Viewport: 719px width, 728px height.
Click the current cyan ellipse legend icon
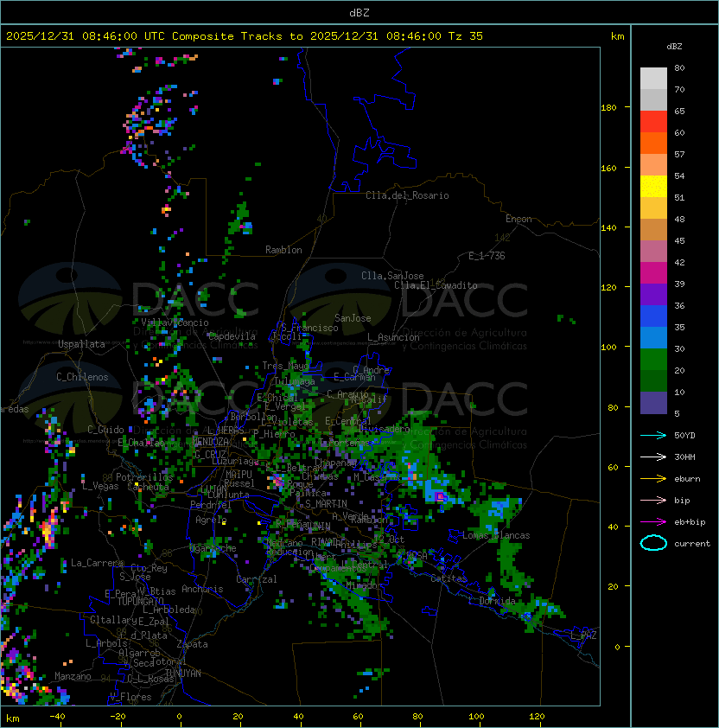coord(653,543)
